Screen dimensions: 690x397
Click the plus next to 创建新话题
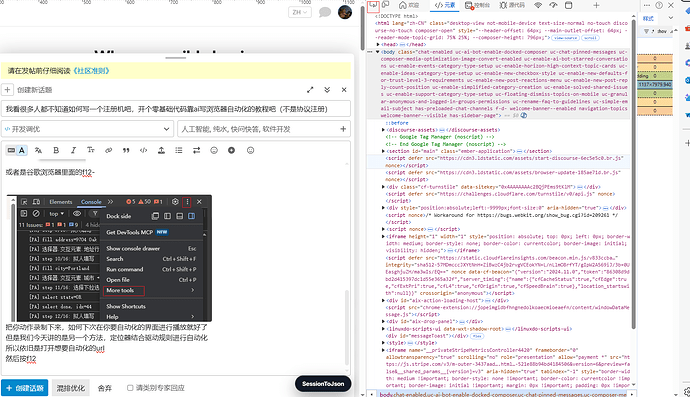tap(7, 90)
